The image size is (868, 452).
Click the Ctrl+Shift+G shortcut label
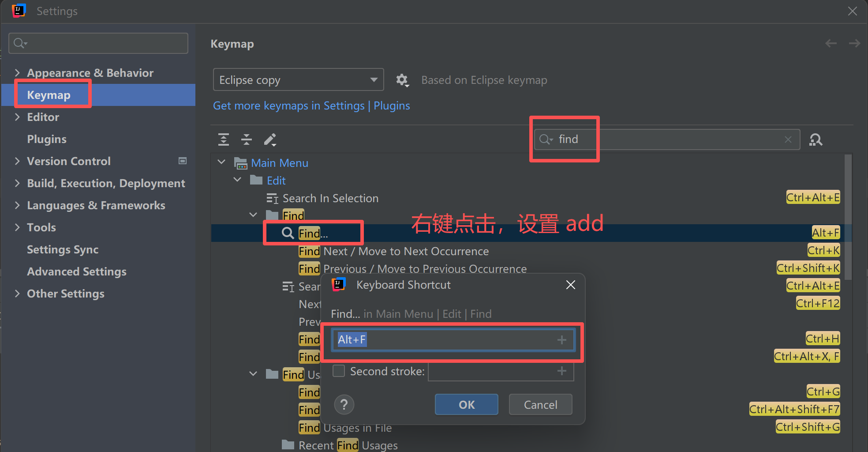(808, 427)
